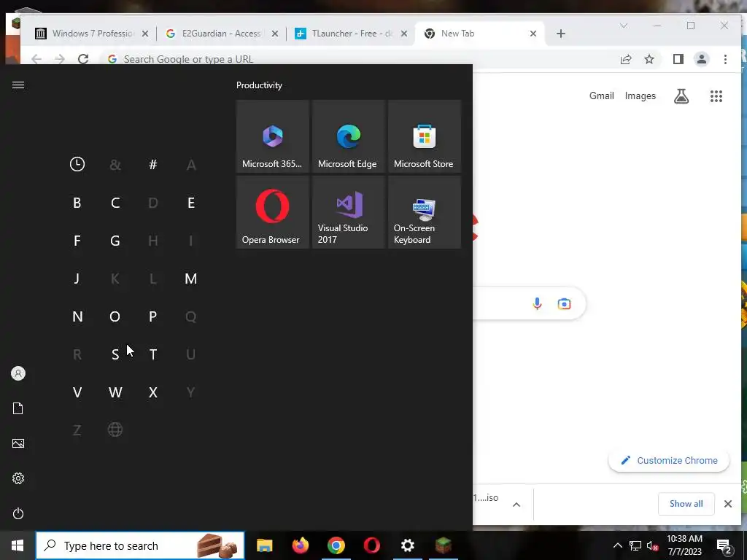
Task: Jump to apps starting with E
Action: tap(191, 203)
